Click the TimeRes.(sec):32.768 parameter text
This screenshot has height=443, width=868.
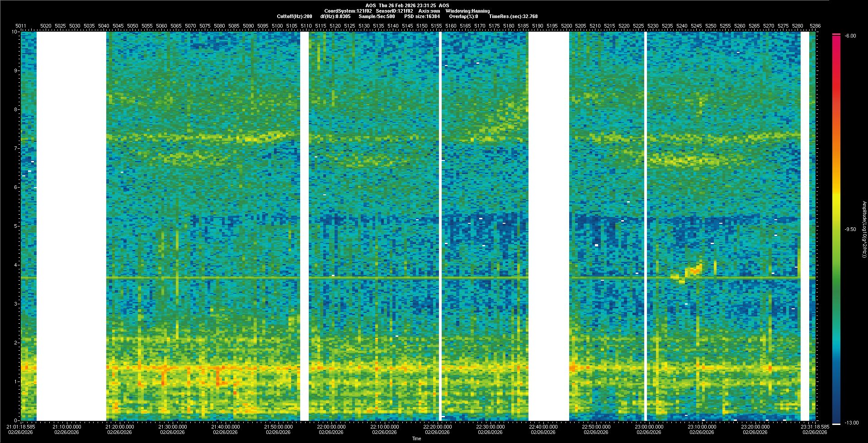pos(513,16)
